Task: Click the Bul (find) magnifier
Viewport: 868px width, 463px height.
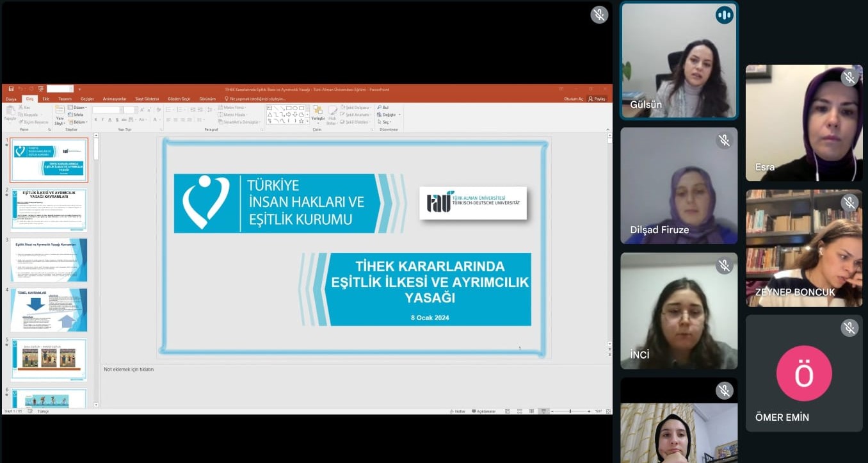Action: coord(380,108)
